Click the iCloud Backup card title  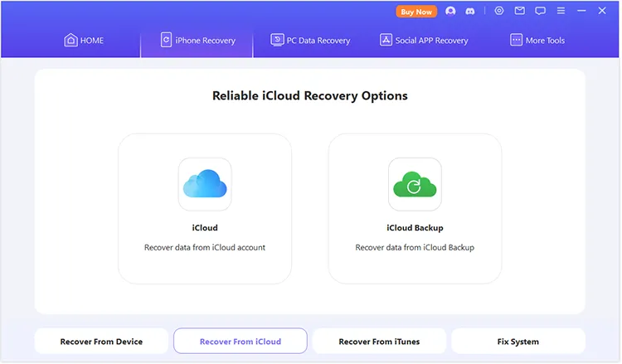pyautogui.click(x=415, y=228)
